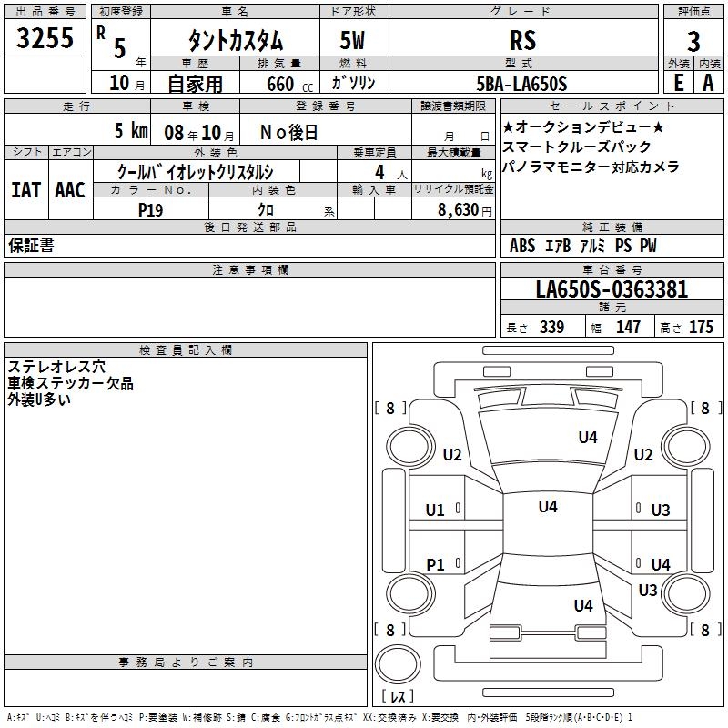Click inspector note ステレオレス穴
Screen dimensions: 728x728
(56, 367)
